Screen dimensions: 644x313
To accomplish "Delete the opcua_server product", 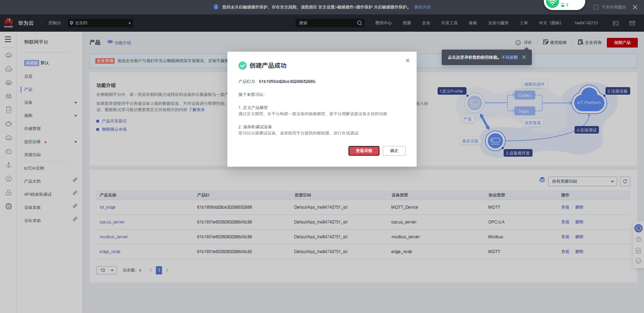I will tap(579, 222).
